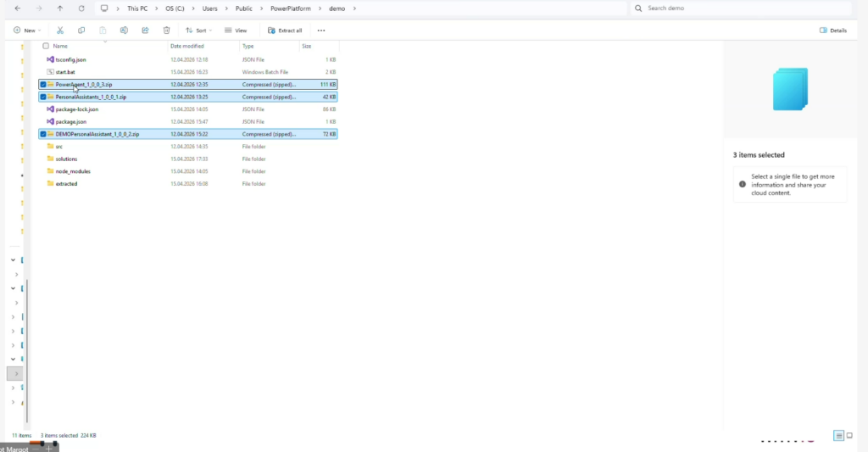
Task: Open the View menu
Action: pos(238,31)
